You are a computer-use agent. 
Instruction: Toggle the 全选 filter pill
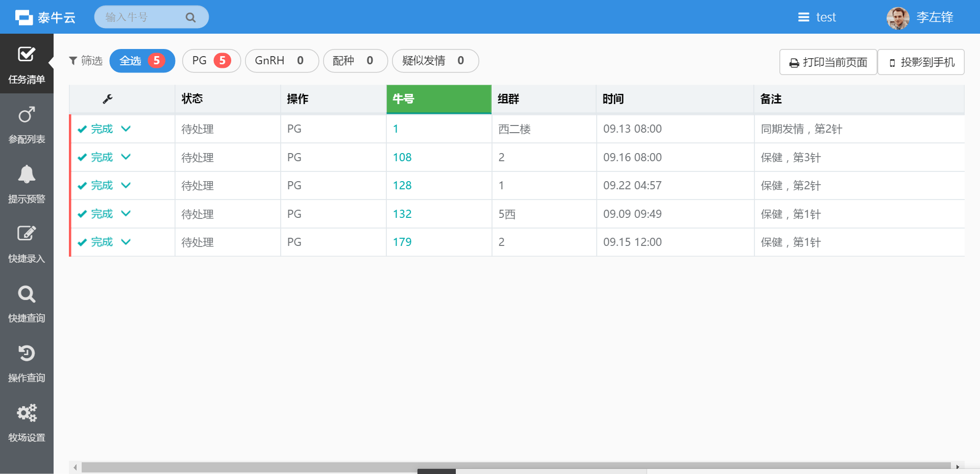142,61
